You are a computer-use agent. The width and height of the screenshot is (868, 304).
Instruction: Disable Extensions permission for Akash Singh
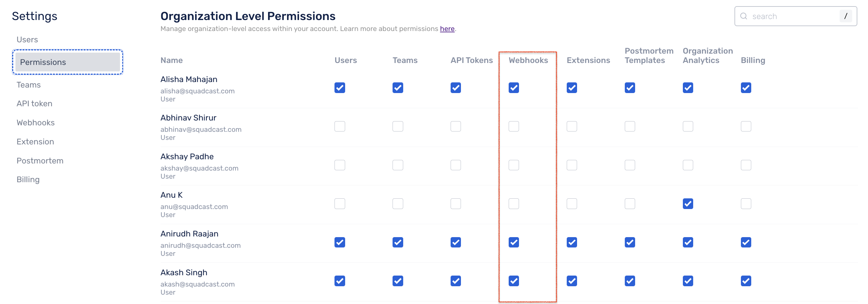(x=572, y=280)
